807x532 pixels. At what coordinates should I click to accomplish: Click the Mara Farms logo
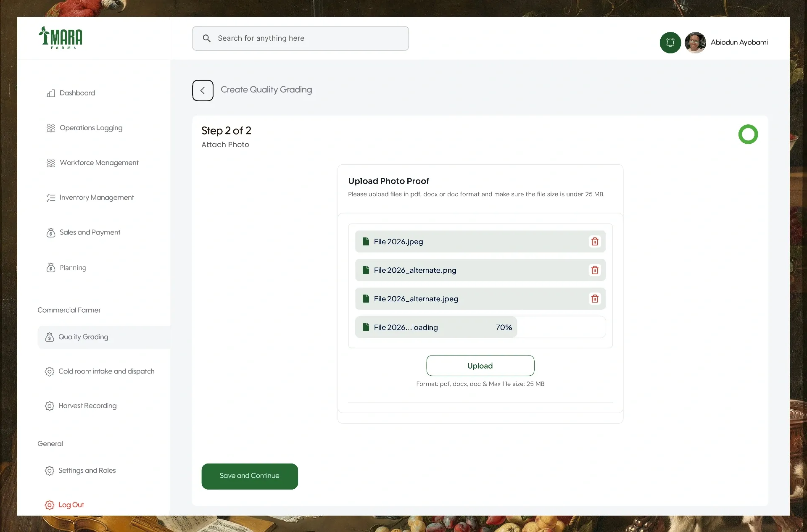coord(61,38)
